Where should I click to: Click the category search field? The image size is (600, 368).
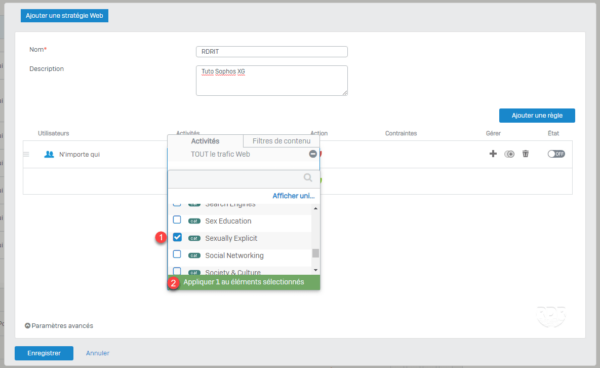tap(244, 178)
